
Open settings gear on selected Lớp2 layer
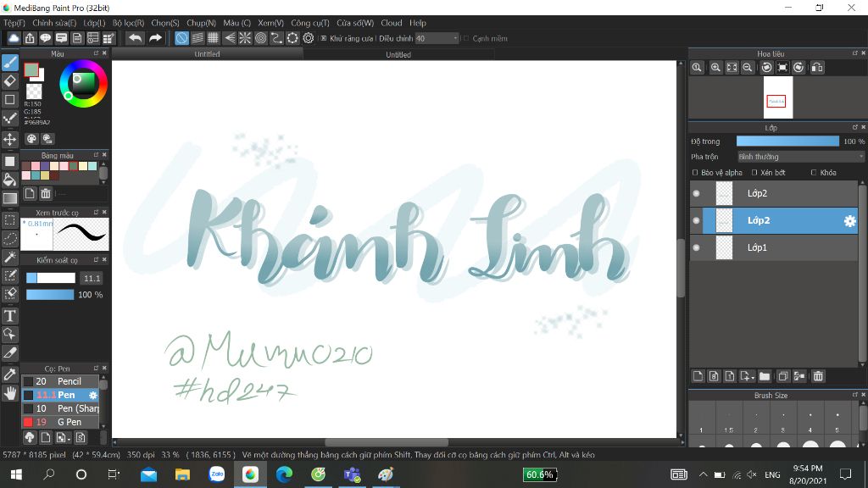click(x=849, y=221)
